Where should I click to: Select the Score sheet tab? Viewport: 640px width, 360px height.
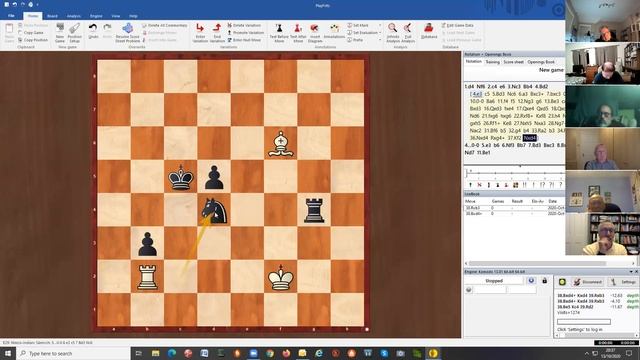point(513,62)
